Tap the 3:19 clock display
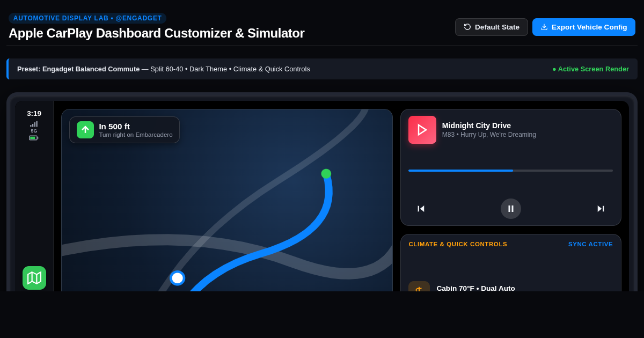644x338 pixels. coord(34,113)
